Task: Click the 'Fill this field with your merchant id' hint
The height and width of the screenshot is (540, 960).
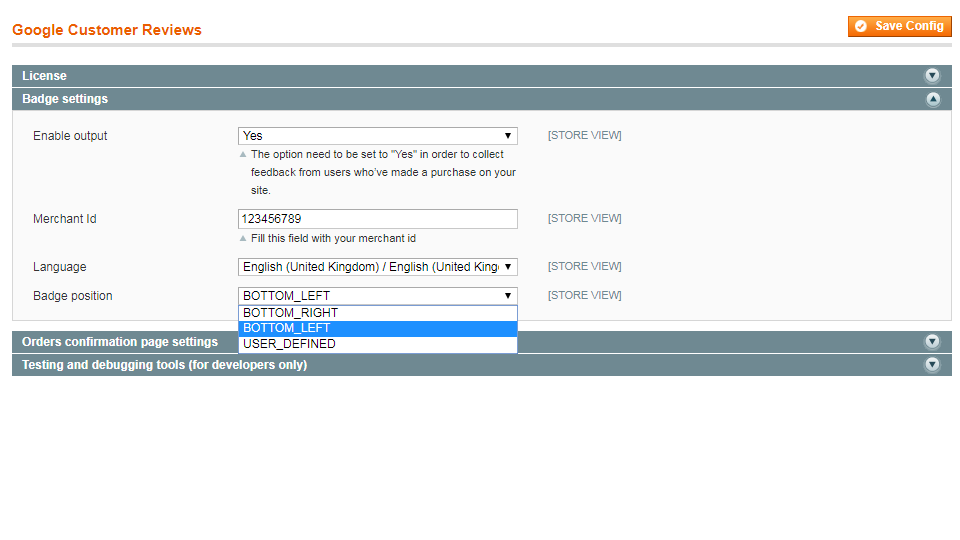Action: (x=333, y=238)
